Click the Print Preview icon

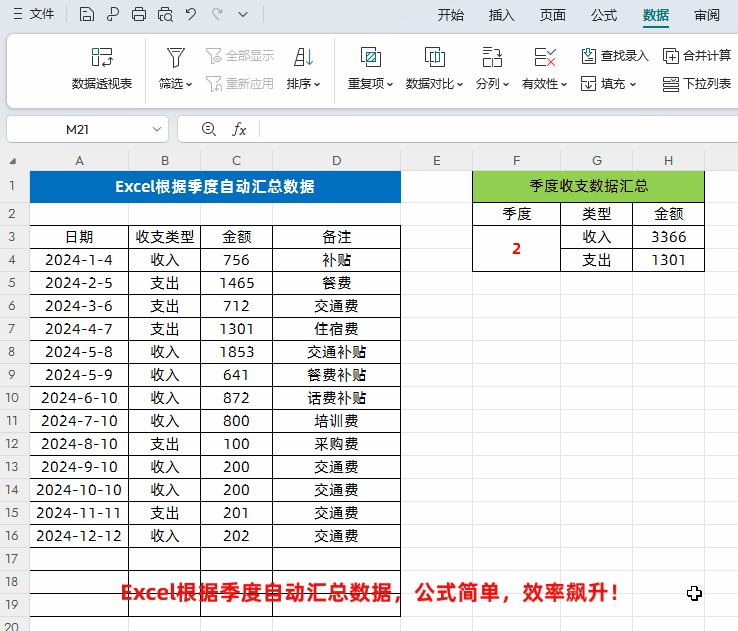click(x=165, y=14)
